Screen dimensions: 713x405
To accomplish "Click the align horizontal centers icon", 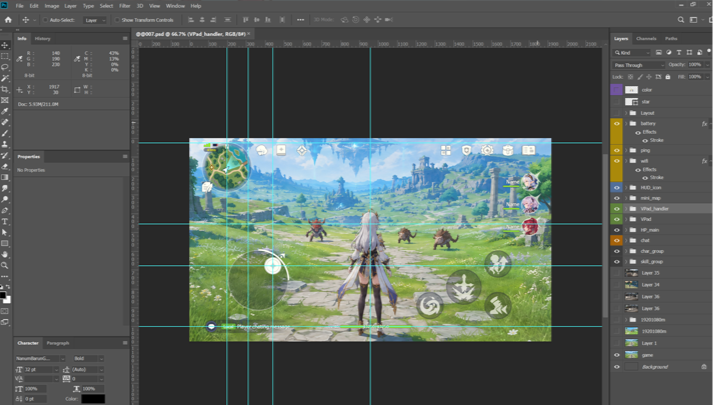I will 202,20.
